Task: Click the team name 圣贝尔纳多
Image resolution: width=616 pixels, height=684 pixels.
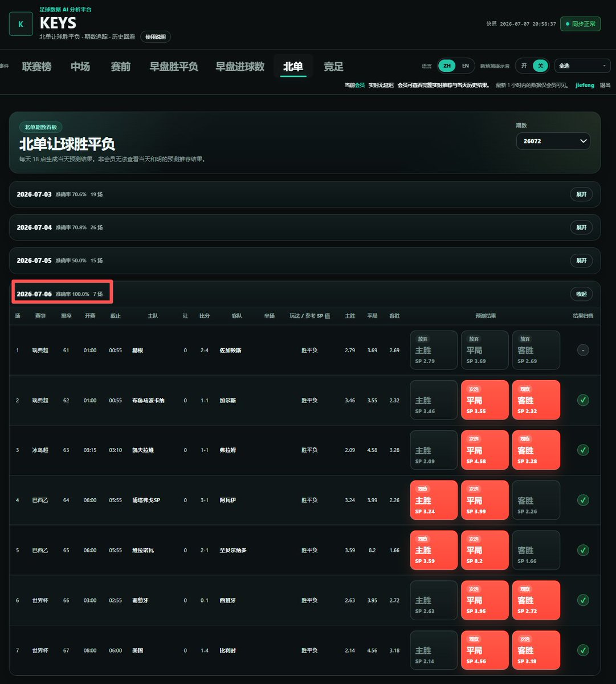Action: click(233, 551)
